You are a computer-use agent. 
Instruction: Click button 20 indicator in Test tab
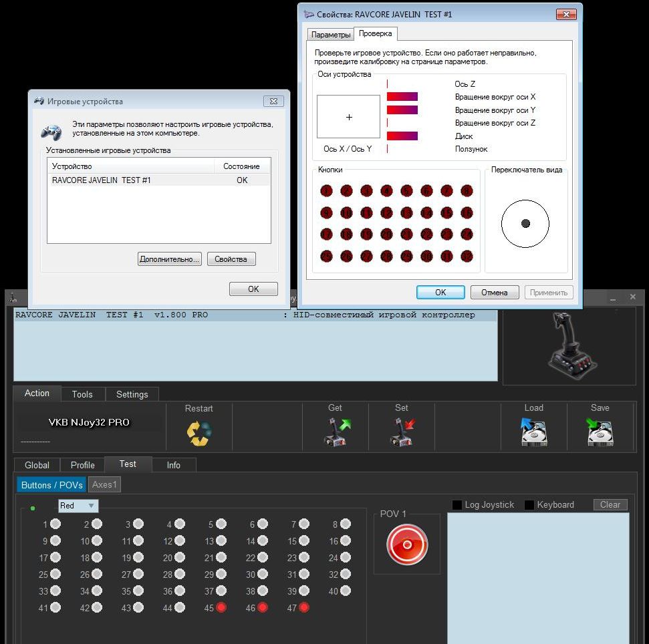click(x=180, y=557)
